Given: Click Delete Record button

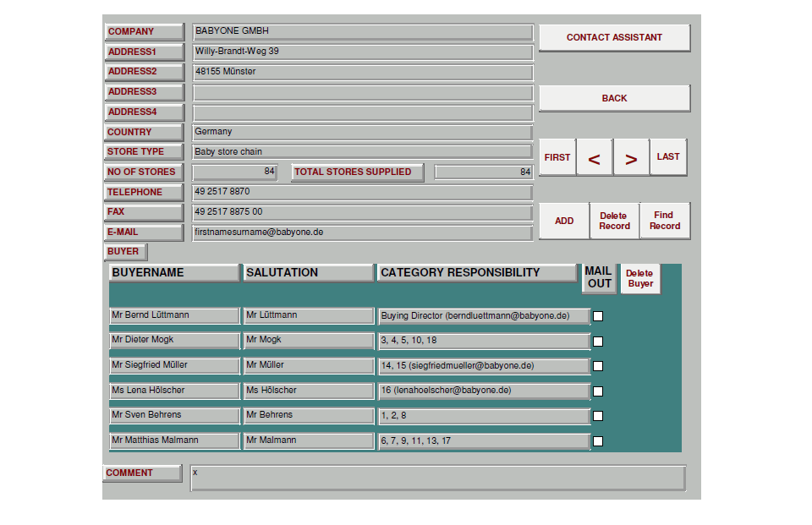Looking at the screenshot, I should tap(615, 221).
